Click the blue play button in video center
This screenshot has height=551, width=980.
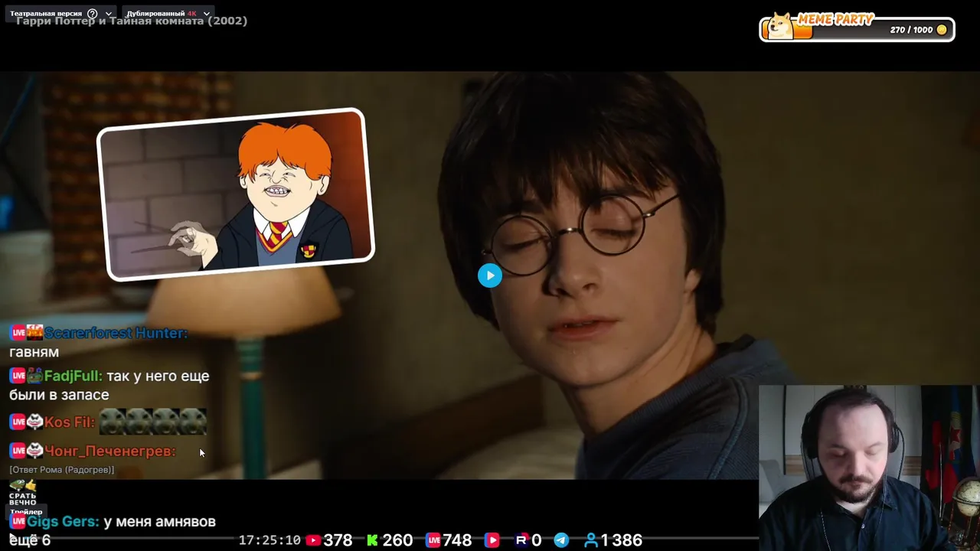click(490, 275)
